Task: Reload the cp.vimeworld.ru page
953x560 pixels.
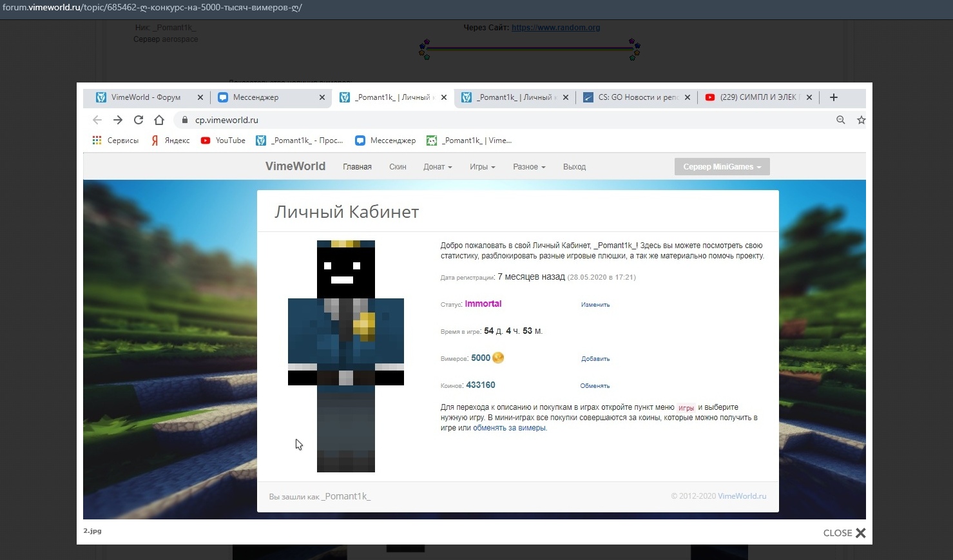Action: 139,120
